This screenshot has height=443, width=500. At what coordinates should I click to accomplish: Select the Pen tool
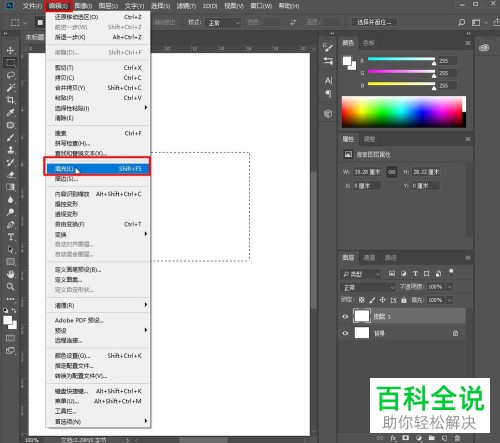click(x=10, y=224)
